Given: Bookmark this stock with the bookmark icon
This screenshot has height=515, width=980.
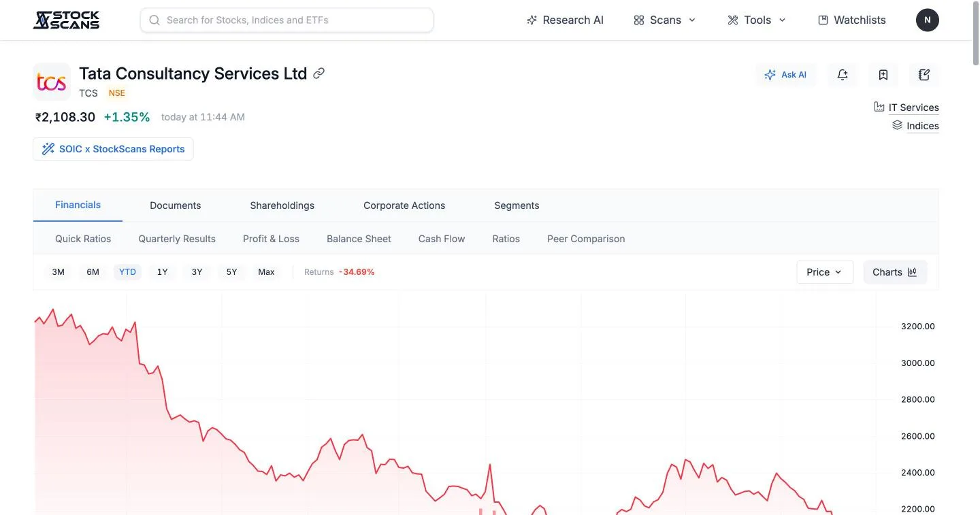Looking at the screenshot, I should pos(883,75).
